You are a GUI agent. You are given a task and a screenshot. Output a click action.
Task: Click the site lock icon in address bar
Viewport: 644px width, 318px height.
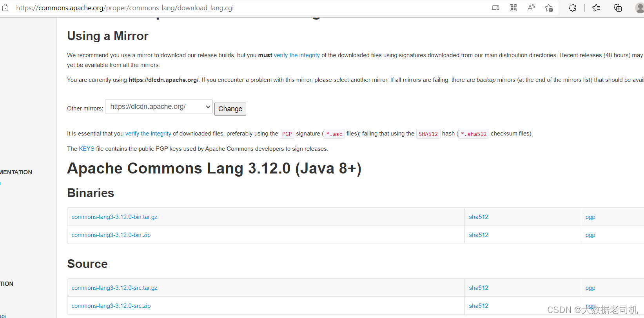click(x=5, y=8)
